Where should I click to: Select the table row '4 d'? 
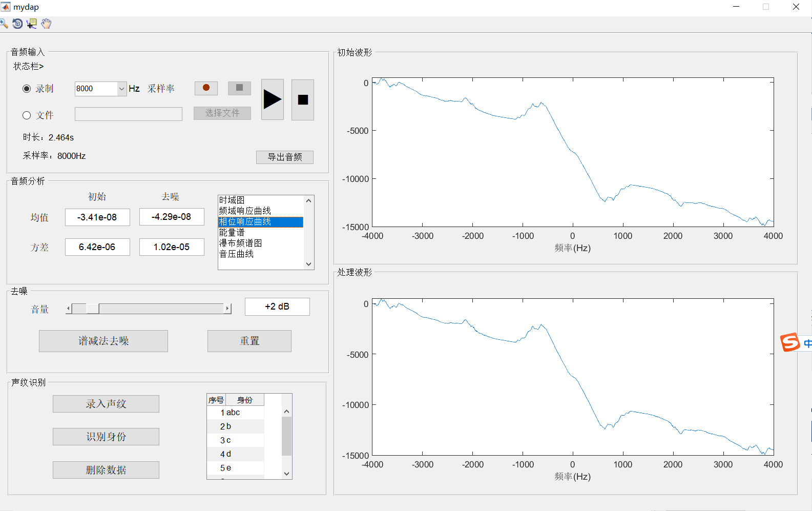click(236, 454)
